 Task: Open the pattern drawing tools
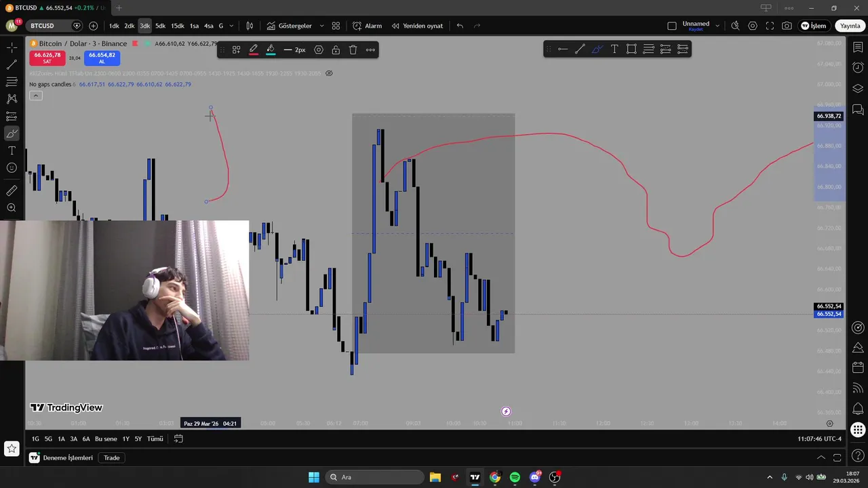click(12, 99)
